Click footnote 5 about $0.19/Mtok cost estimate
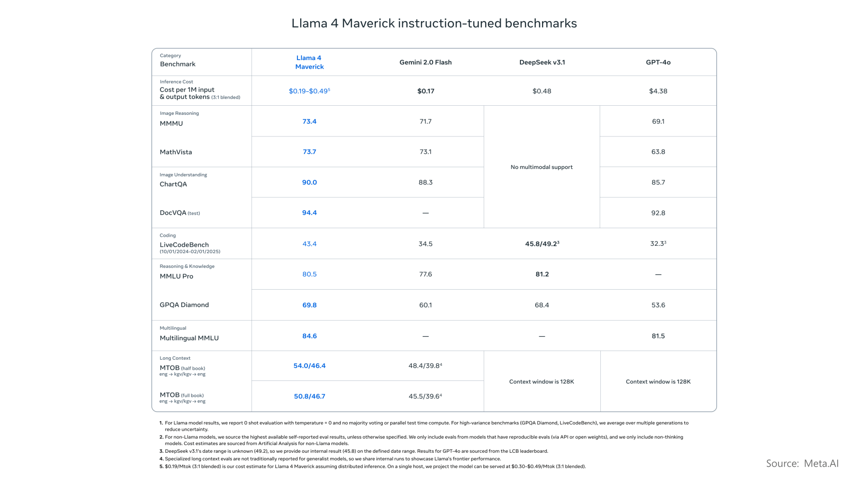868x488 pixels. (373, 466)
